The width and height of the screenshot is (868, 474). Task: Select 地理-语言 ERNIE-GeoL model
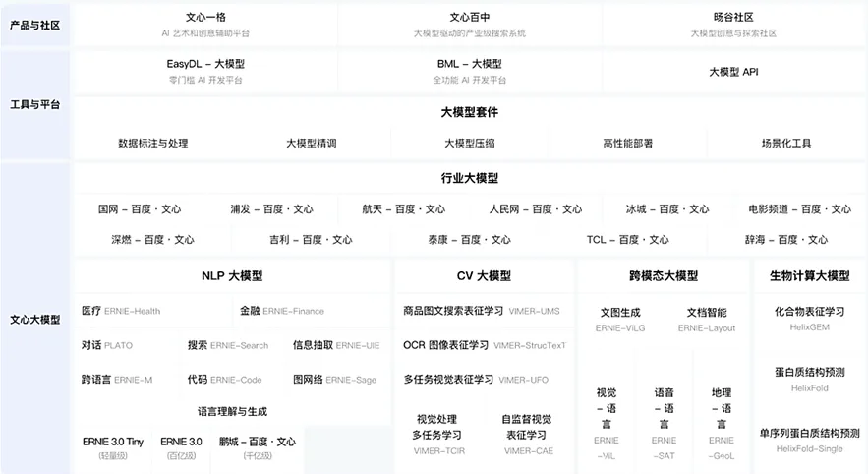coord(722,424)
